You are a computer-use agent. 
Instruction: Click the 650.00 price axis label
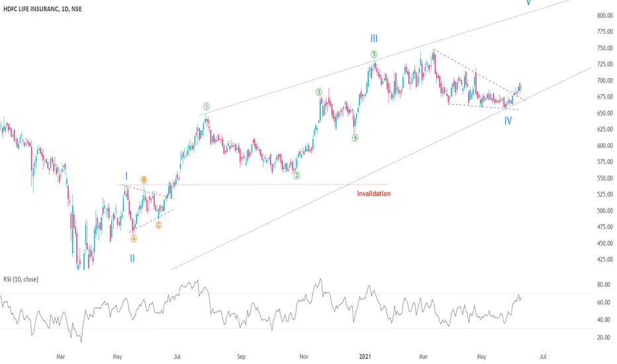click(x=605, y=113)
